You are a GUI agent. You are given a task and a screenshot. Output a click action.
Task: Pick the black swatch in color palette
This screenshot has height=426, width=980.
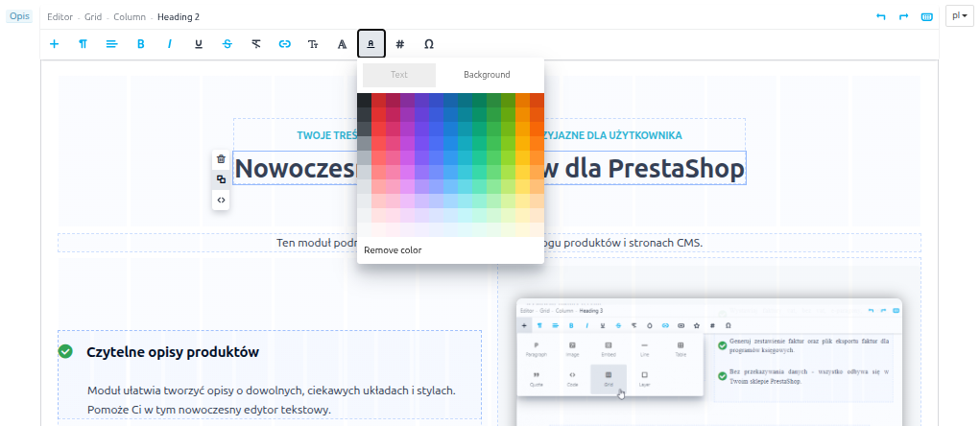point(364,100)
